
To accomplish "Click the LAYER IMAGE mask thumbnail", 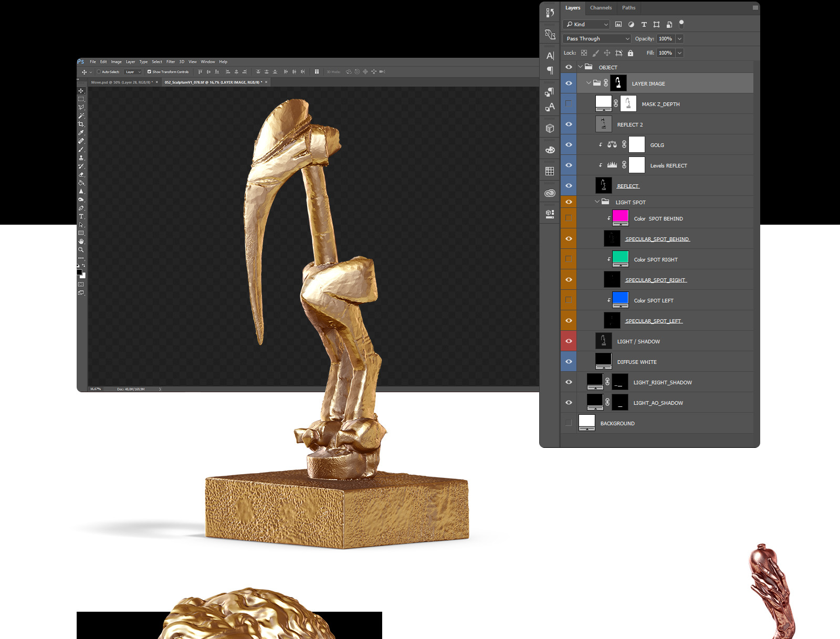I will click(618, 83).
